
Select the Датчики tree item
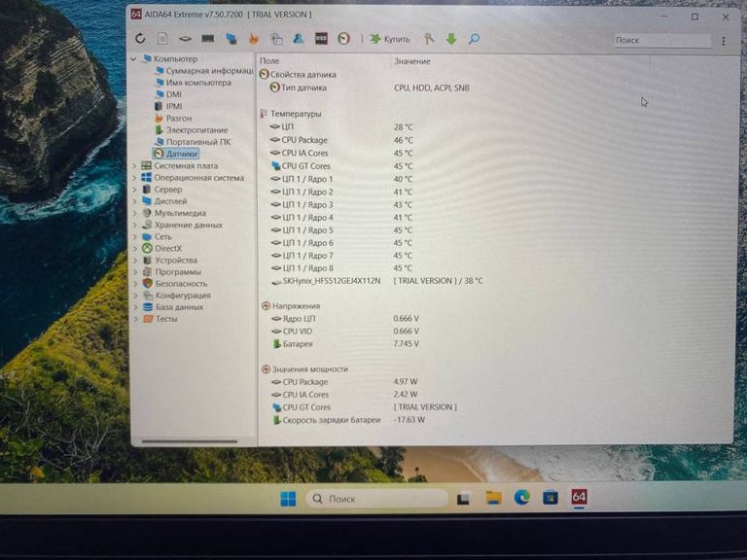point(176,154)
